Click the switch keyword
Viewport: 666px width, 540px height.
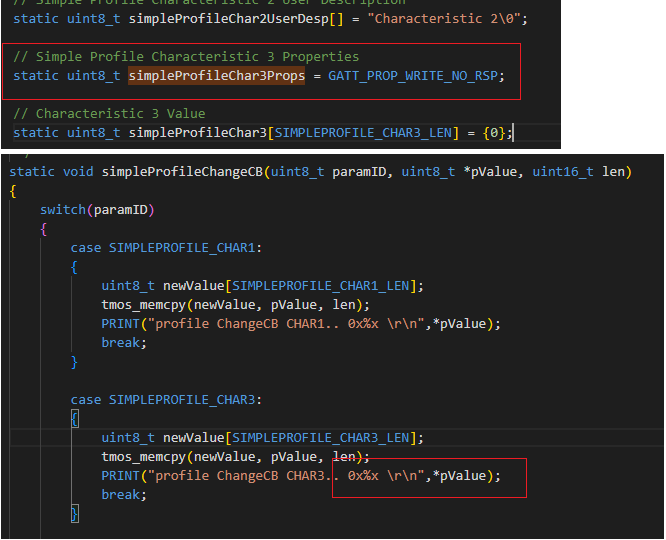tap(63, 209)
